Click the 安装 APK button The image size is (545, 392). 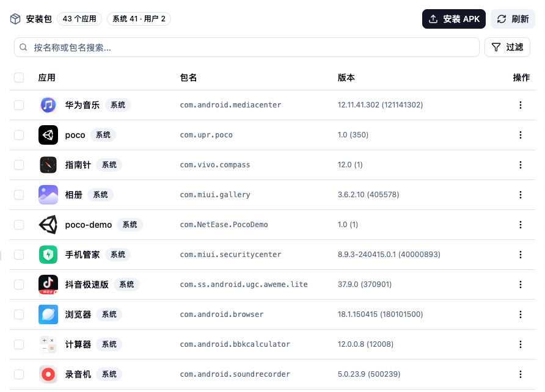point(453,18)
